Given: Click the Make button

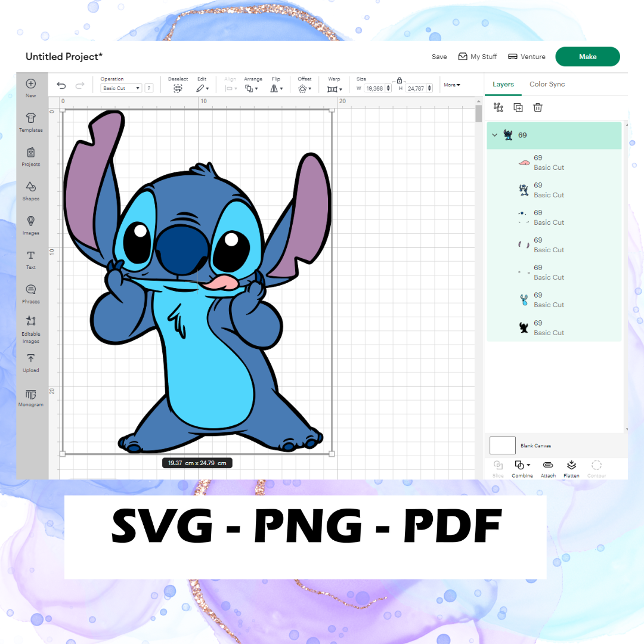Looking at the screenshot, I should [587, 57].
